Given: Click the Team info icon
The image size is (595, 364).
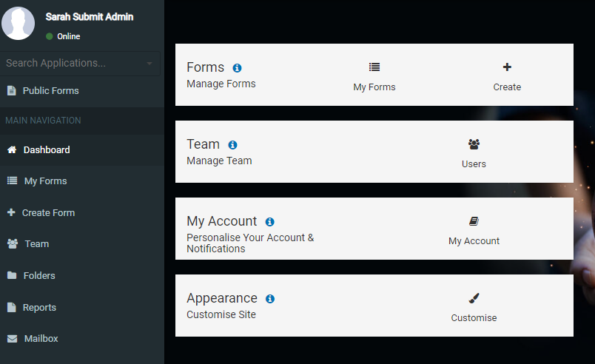Looking at the screenshot, I should (x=232, y=145).
